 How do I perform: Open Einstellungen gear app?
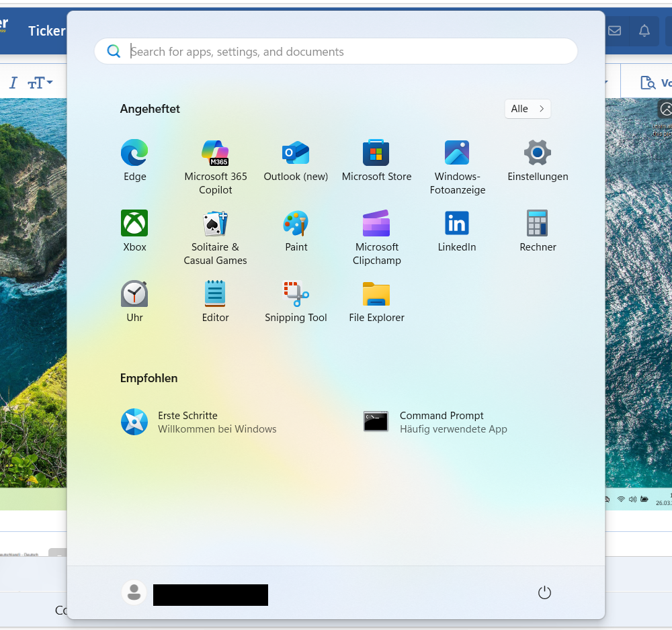coord(538,161)
